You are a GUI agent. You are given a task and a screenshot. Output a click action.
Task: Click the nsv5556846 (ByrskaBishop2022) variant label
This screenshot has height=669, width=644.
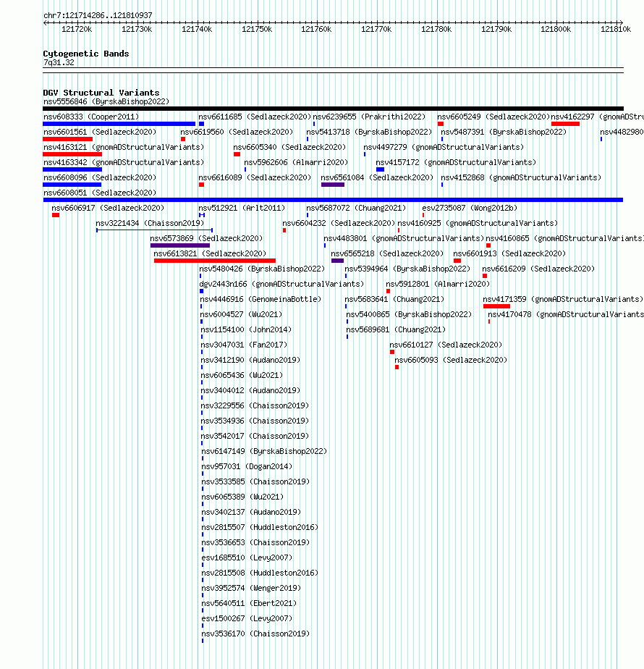pos(106,101)
